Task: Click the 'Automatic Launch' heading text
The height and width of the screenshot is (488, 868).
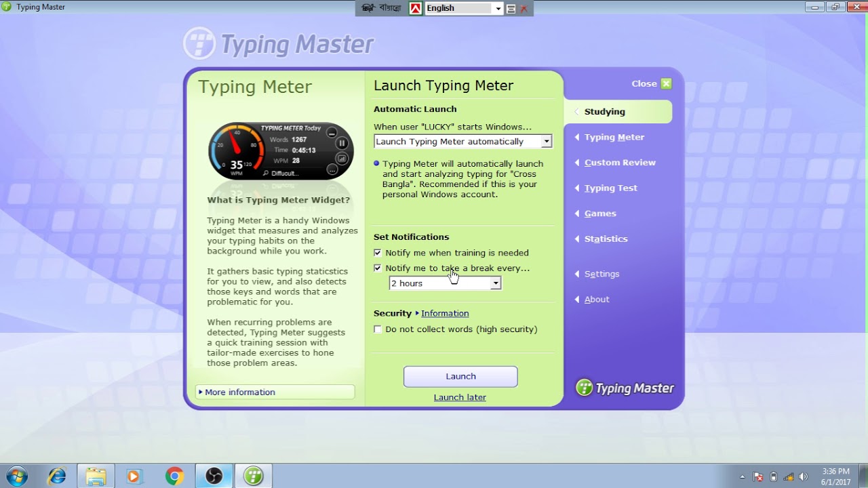Action: pyautogui.click(x=415, y=109)
